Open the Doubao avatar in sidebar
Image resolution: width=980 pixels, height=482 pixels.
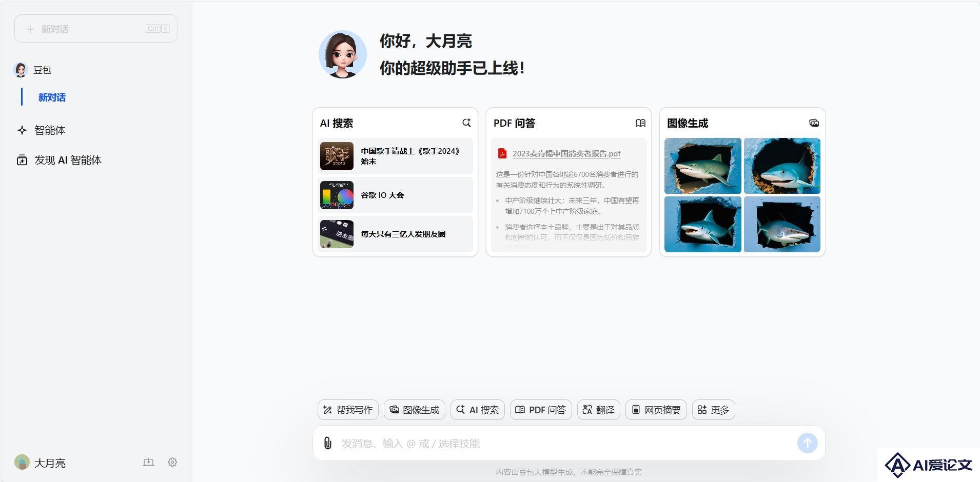tap(21, 70)
